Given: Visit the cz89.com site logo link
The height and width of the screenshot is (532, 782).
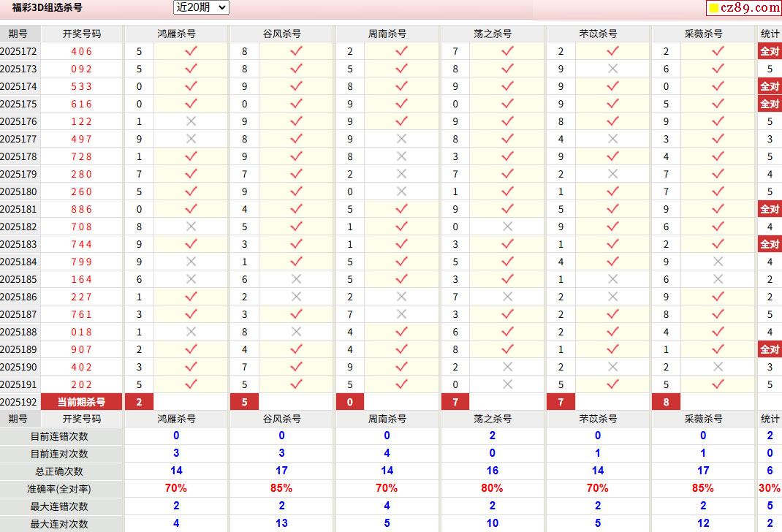Looking at the screenshot, I should 743,7.
